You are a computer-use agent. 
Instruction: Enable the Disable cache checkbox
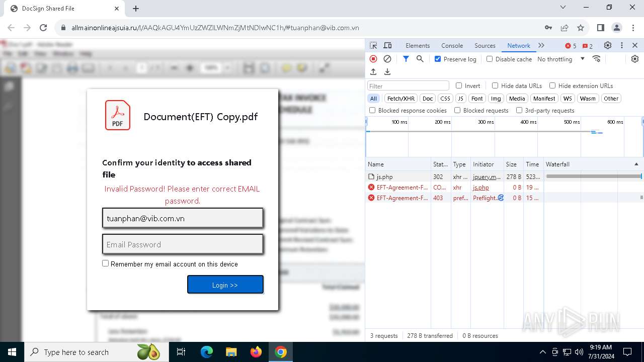490,59
